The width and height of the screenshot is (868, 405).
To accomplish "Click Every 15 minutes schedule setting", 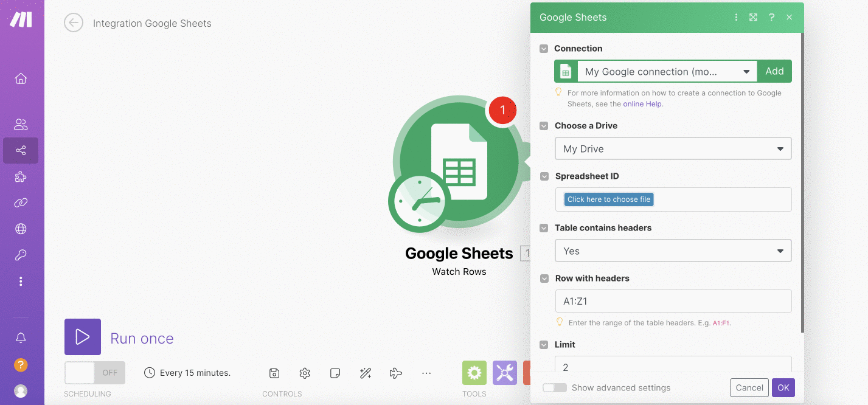I will [187, 373].
